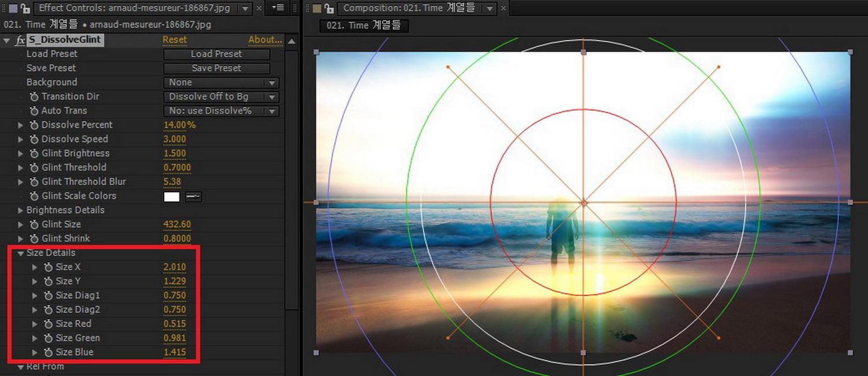This screenshot has height=376, width=868.
Task: Expand the Dissolve Percent property
Action: click(x=21, y=125)
